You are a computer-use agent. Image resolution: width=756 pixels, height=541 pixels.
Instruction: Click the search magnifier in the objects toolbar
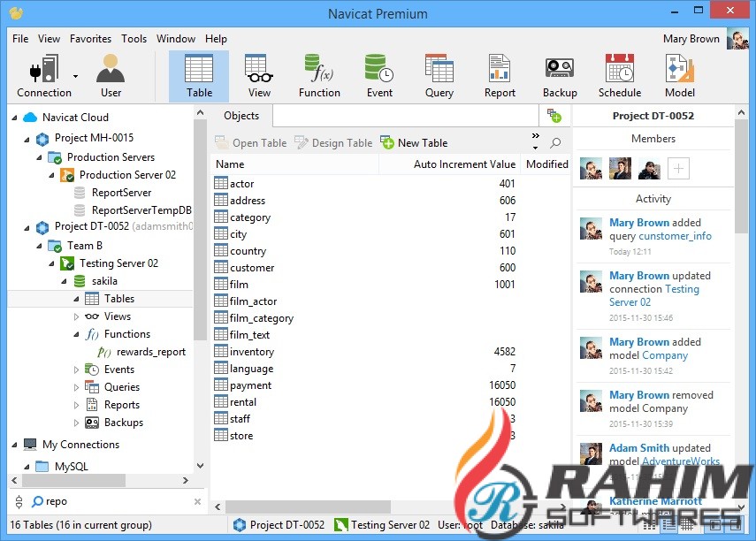(555, 142)
